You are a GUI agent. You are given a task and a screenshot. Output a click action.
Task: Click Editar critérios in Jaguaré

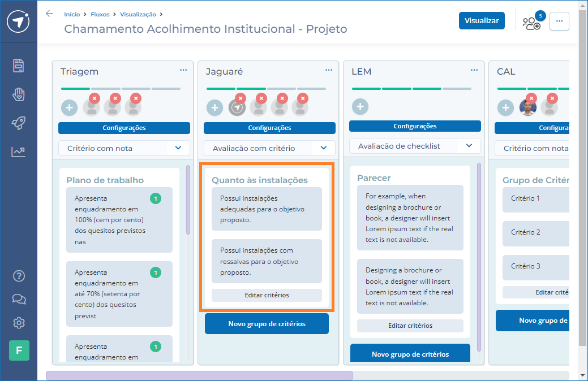point(267,295)
